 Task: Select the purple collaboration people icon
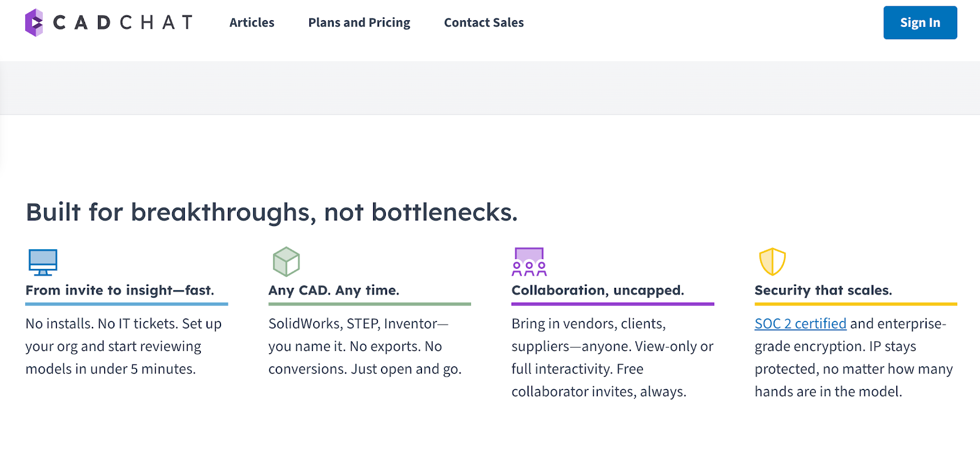click(529, 262)
